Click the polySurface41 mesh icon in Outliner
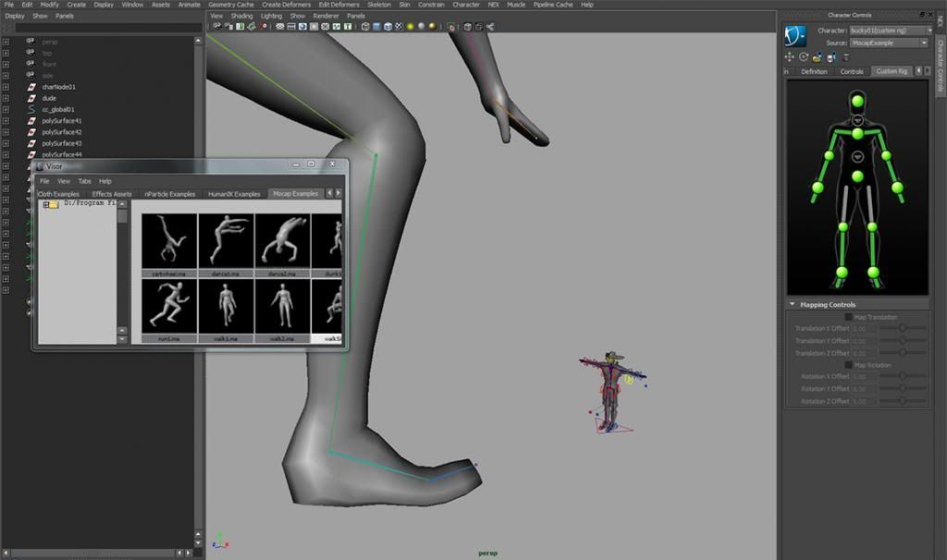The height and width of the screenshot is (560, 947). coord(31,121)
